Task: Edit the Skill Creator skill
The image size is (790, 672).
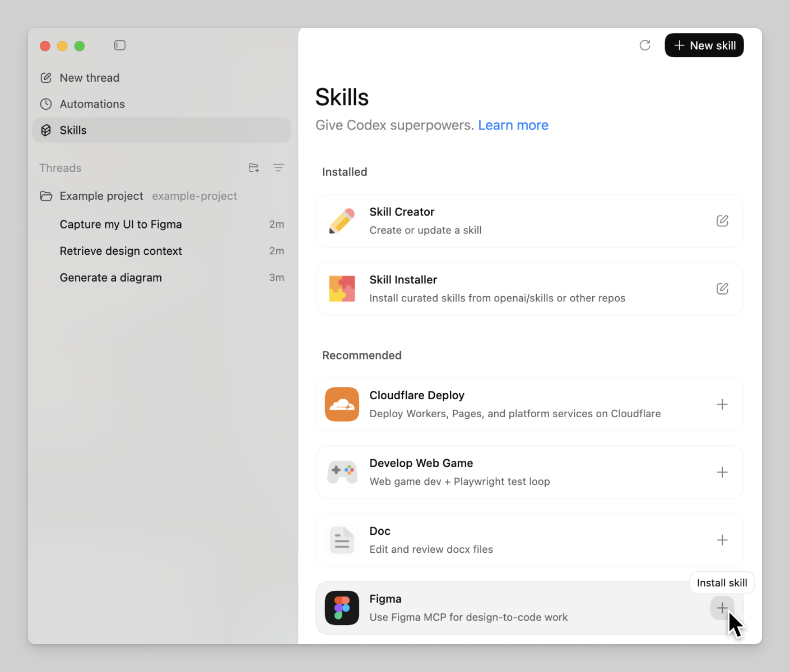Action: point(722,221)
